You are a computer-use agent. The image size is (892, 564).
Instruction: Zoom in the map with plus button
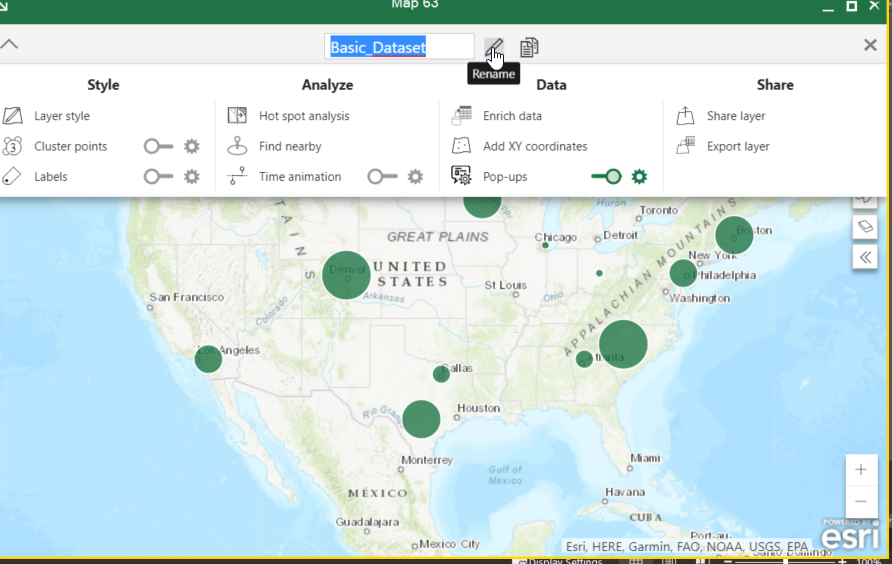[861, 470]
